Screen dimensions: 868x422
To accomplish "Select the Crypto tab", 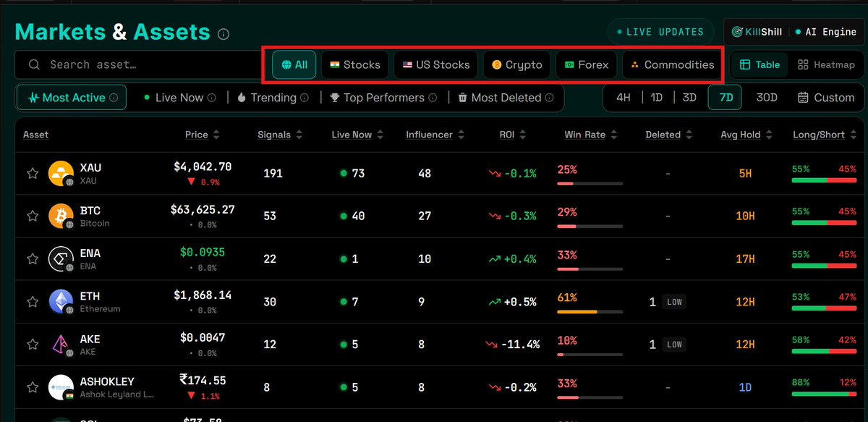I will (516, 64).
